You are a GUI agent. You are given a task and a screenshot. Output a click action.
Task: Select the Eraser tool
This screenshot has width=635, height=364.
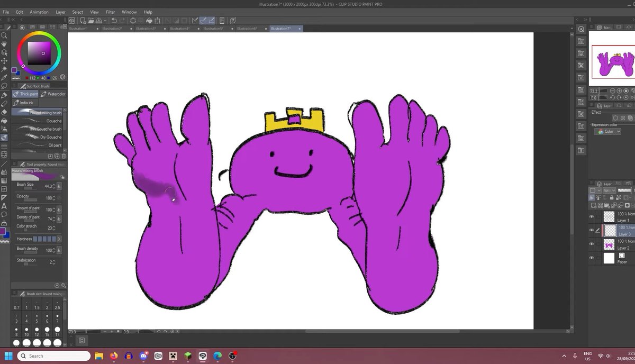(4, 112)
